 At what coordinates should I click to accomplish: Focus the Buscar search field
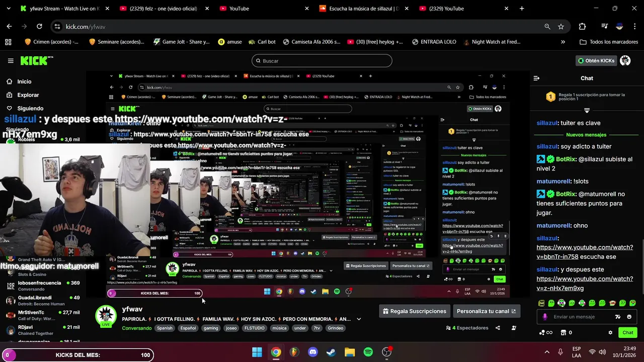coord(322,61)
